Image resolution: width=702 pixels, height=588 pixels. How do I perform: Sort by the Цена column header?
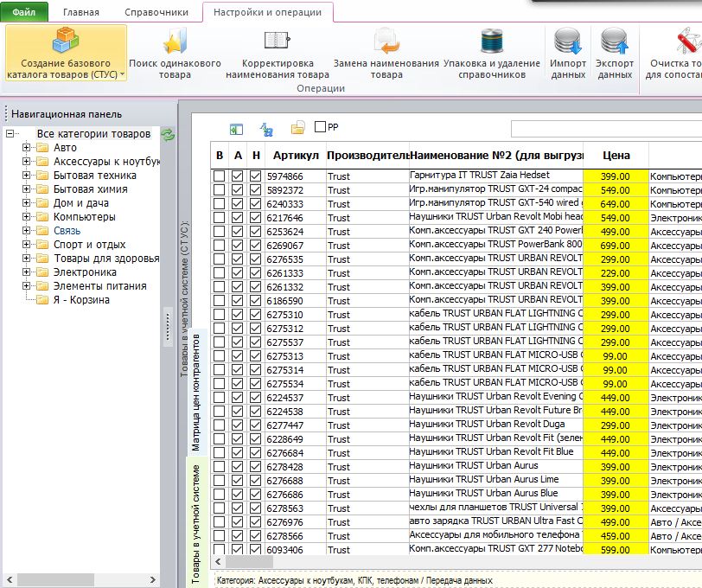[616, 156]
